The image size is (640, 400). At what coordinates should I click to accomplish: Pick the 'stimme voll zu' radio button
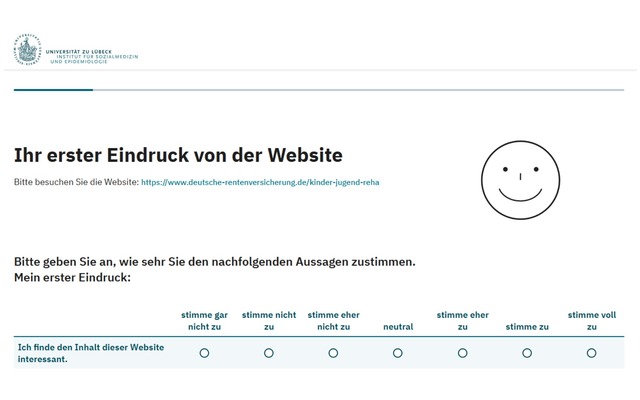591,353
